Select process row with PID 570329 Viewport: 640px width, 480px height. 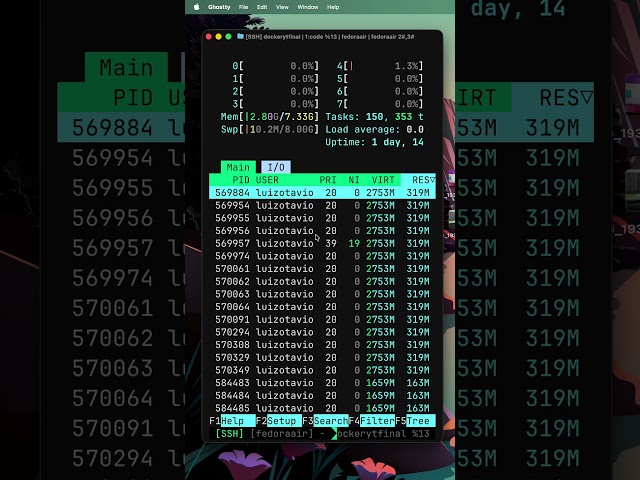tap(322, 357)
